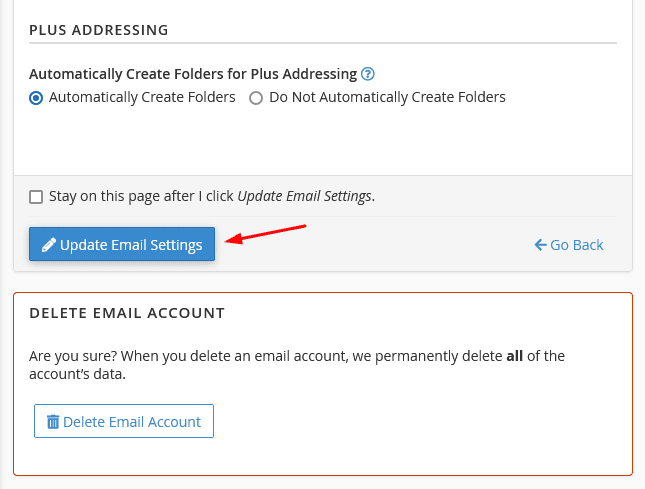Image resolution: width=645 pixels, height=489 pixels.
Task: Click the 'Are you sure?' warning paragraph
Action: click(297, 365)
